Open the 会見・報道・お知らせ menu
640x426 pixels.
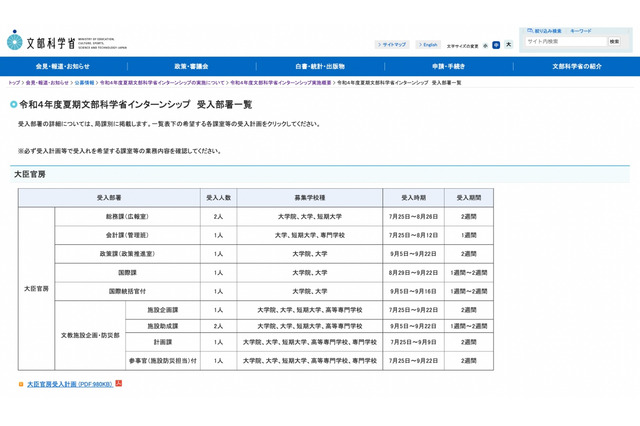(x=64, y=66)
